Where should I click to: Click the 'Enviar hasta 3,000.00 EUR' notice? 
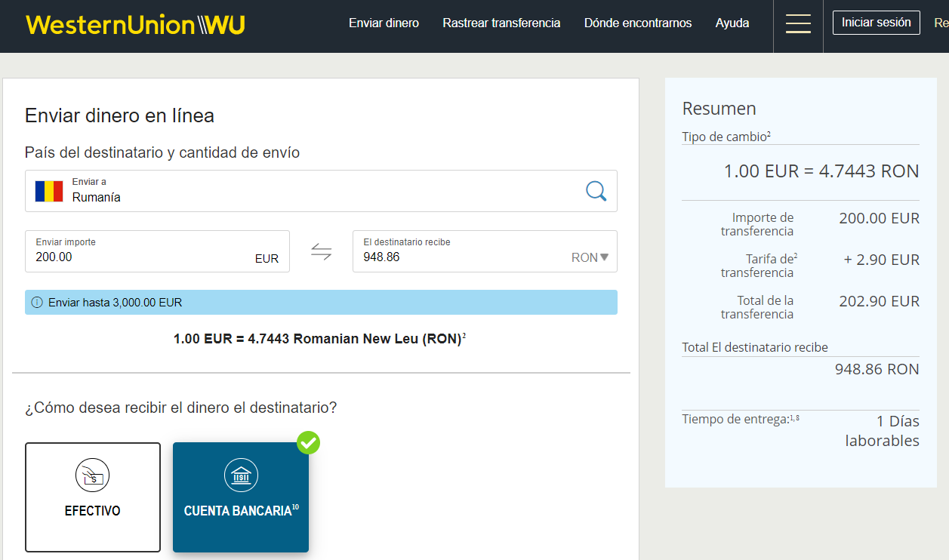(x=321, y=303)
